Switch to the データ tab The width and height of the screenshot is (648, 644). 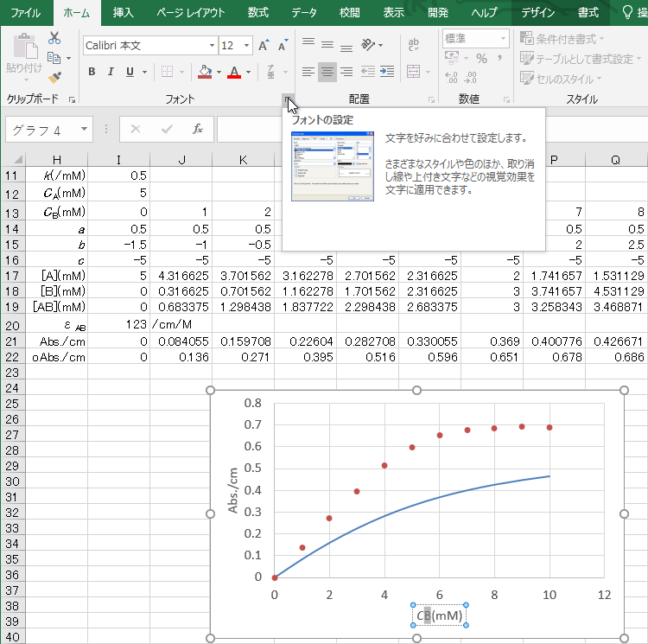tap(304, 12)
